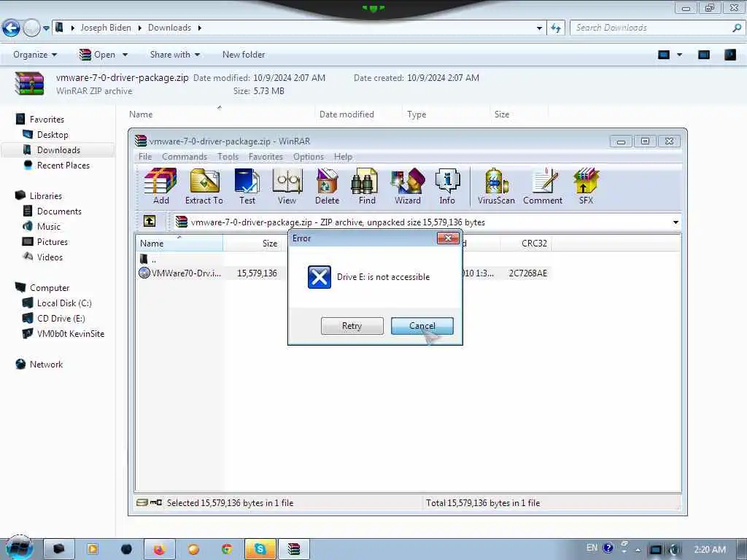The height and width of the screenshot is (560, 747).
Task: Switch to WinRAR taskbar button
Action: (294, 550)
